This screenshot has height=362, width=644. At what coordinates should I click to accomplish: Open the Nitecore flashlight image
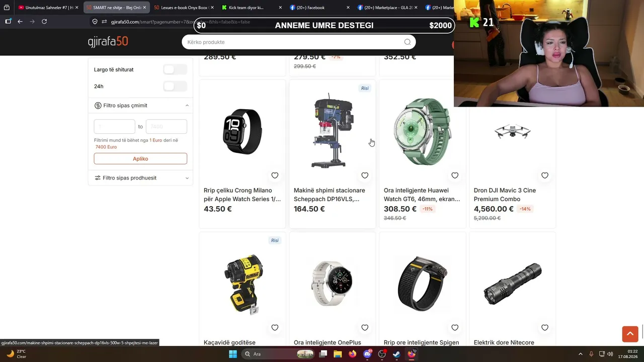512,284
